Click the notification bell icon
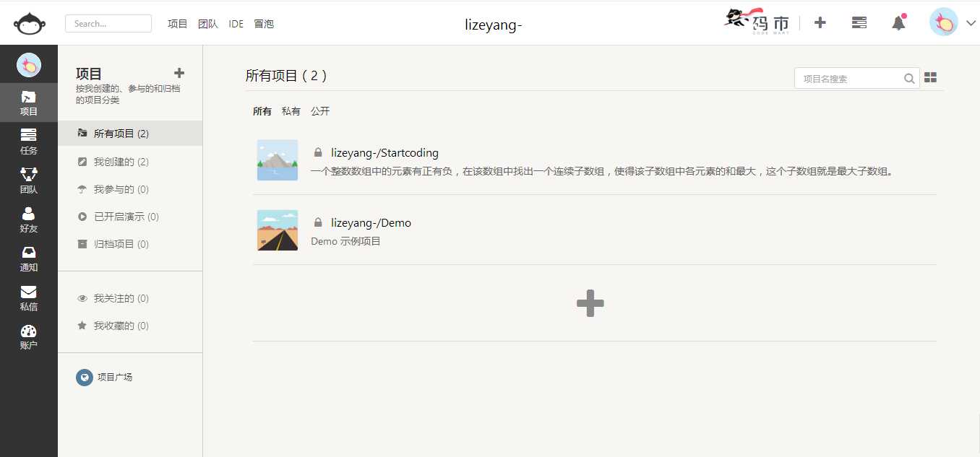980x457 pixels. pyautogui.click(x=898, y=22)
